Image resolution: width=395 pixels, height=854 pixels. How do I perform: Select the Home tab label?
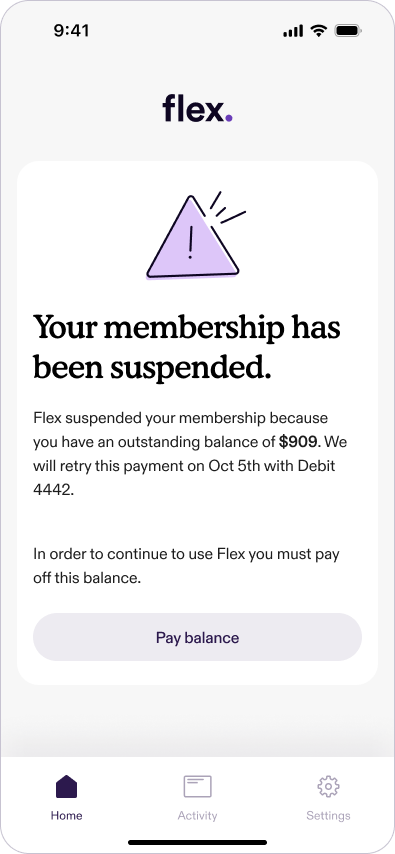[66, 815]
